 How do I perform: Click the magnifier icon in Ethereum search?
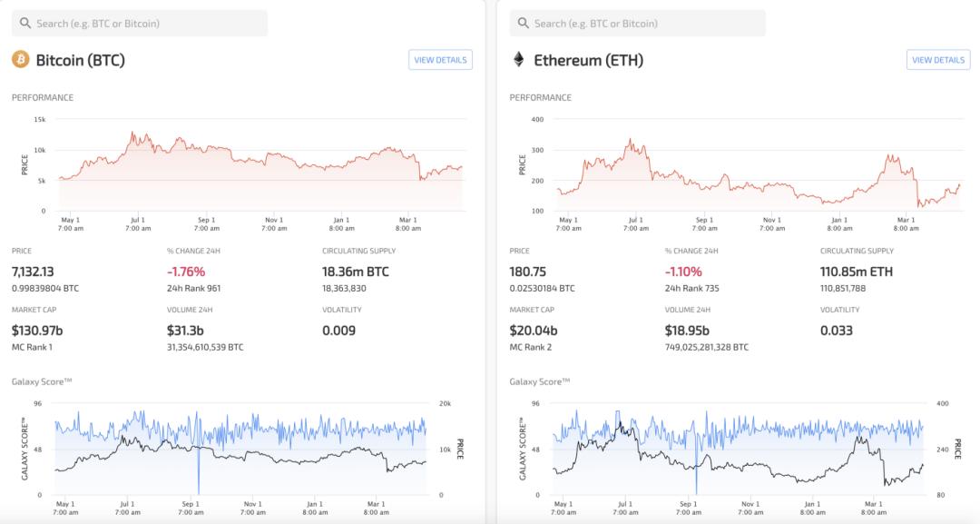pos(524,23)
